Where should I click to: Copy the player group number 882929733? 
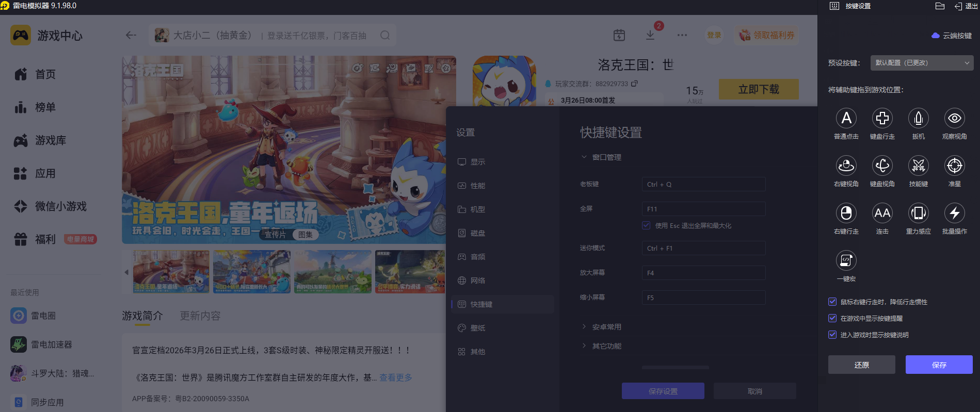[635, 84]
